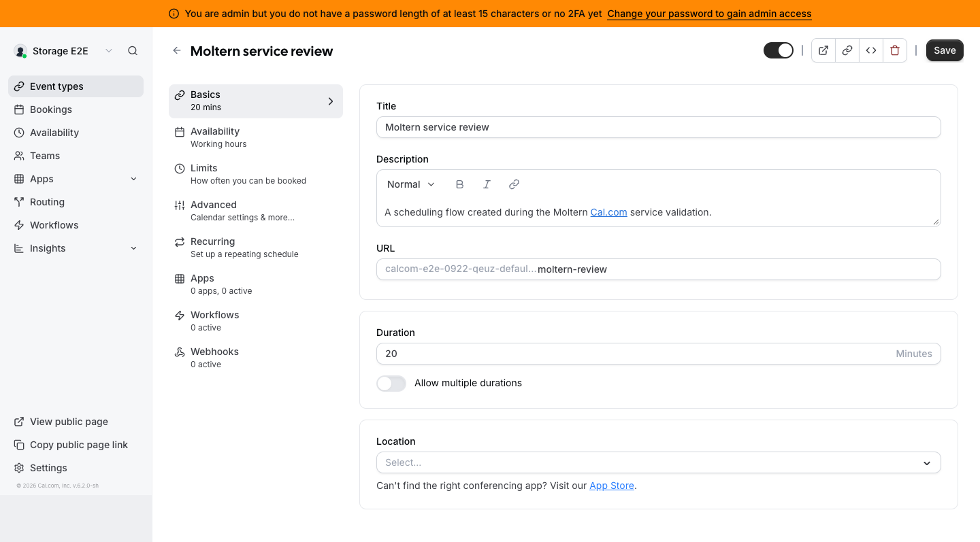Open the Apps tab showing 0 apps
Viewport: 980px width, 542px height.
256,284
